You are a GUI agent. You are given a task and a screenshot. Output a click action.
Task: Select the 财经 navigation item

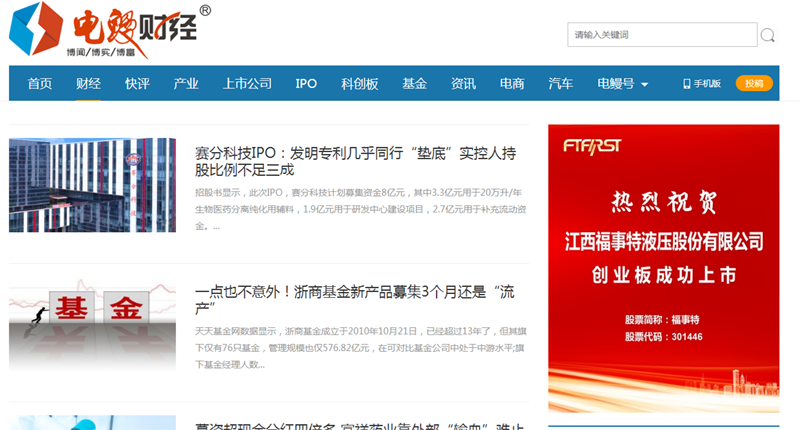click(x=89, y=84)
